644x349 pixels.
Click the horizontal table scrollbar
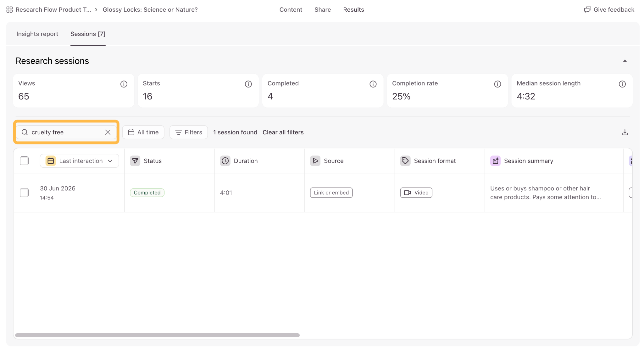pos(157,335)
